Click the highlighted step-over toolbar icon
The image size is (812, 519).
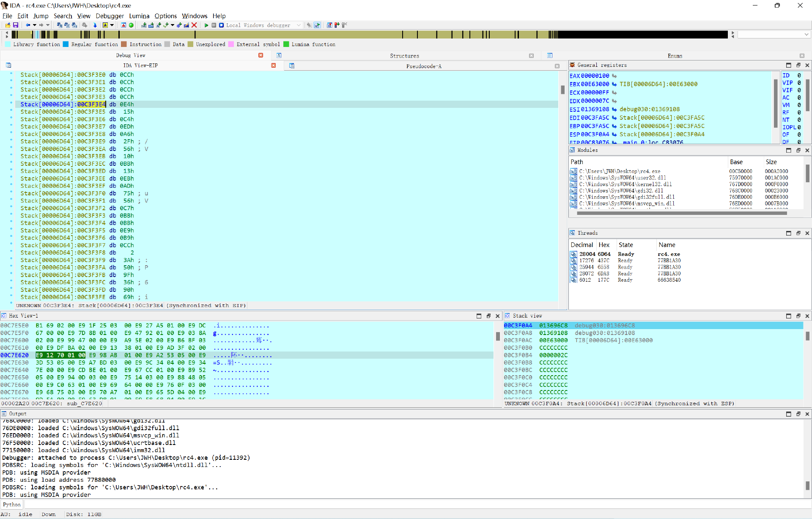317,25
